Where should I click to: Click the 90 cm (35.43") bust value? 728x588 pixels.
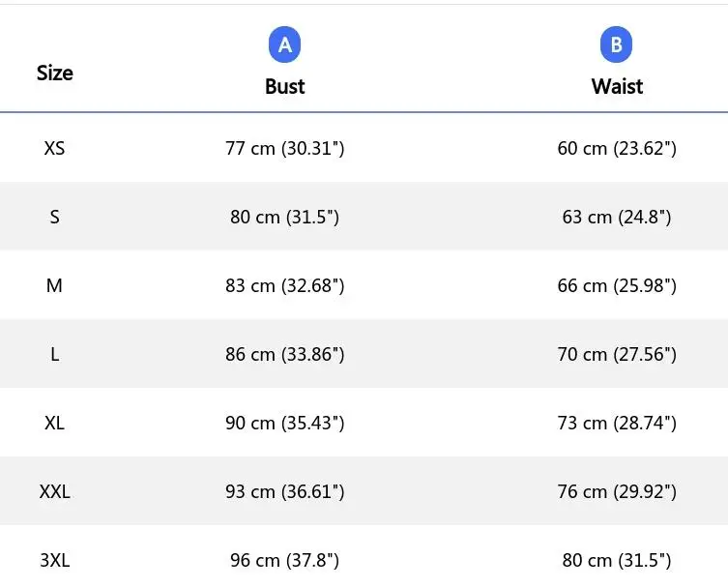click(x=284, y=424)
